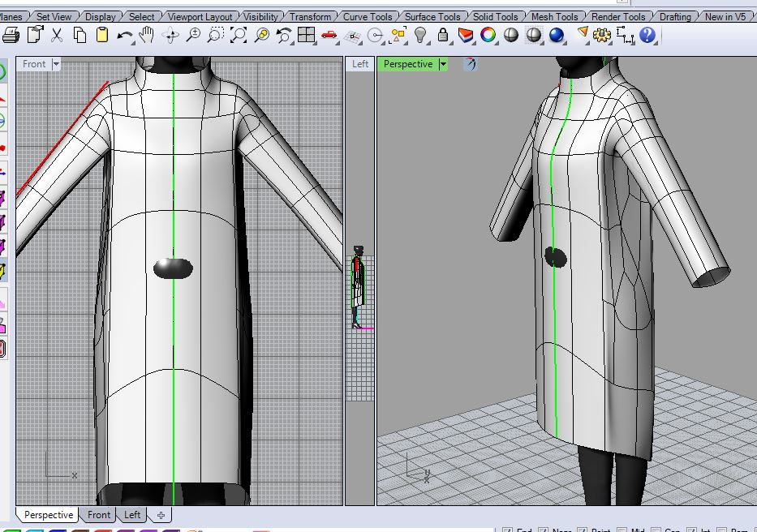Open the Front viewport dropdown arrow
Screen dimensions: 757x532
(56, 64)
